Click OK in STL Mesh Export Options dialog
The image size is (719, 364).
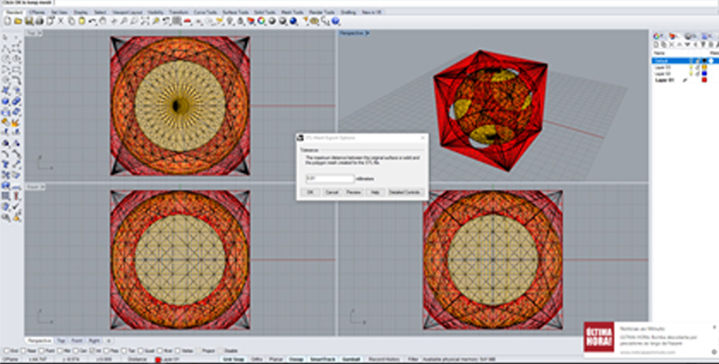(310, 193)
